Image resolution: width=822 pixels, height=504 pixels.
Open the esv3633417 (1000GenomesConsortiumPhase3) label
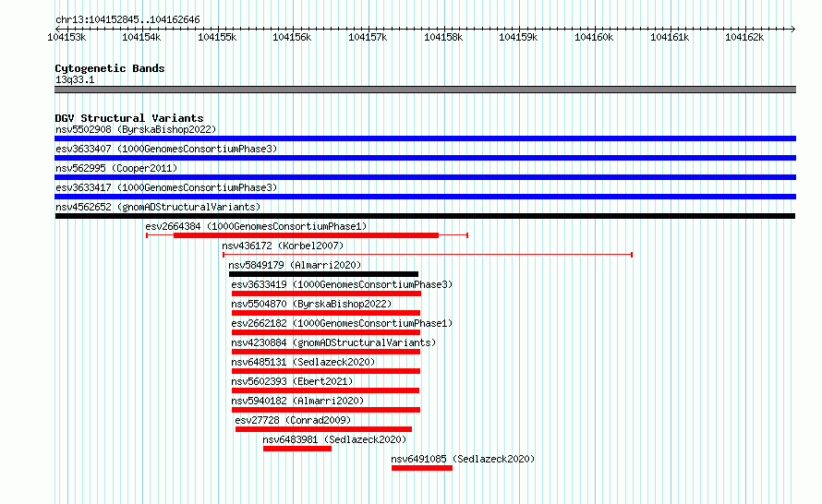(166, 187)
